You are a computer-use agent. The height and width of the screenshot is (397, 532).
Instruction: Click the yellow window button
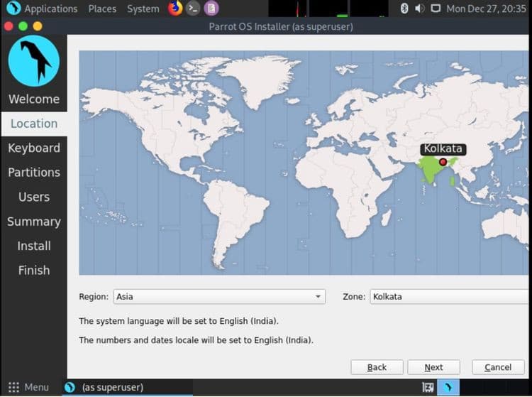point(38,26)
